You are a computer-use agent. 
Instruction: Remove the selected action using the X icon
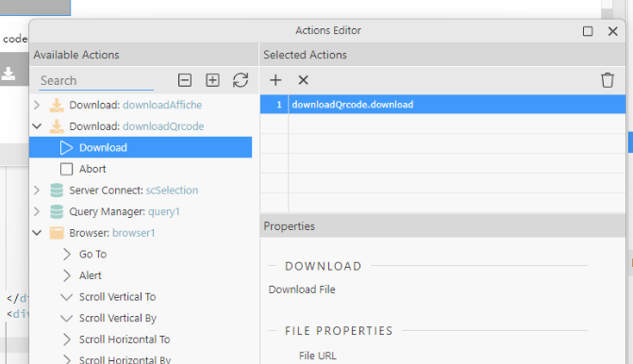pos(303,80)
